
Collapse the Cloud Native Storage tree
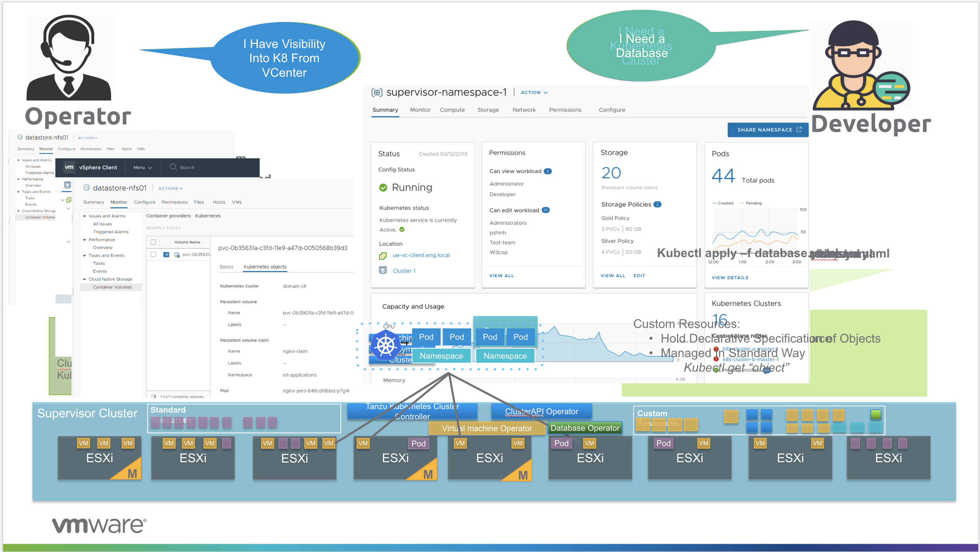coord(85,279)
